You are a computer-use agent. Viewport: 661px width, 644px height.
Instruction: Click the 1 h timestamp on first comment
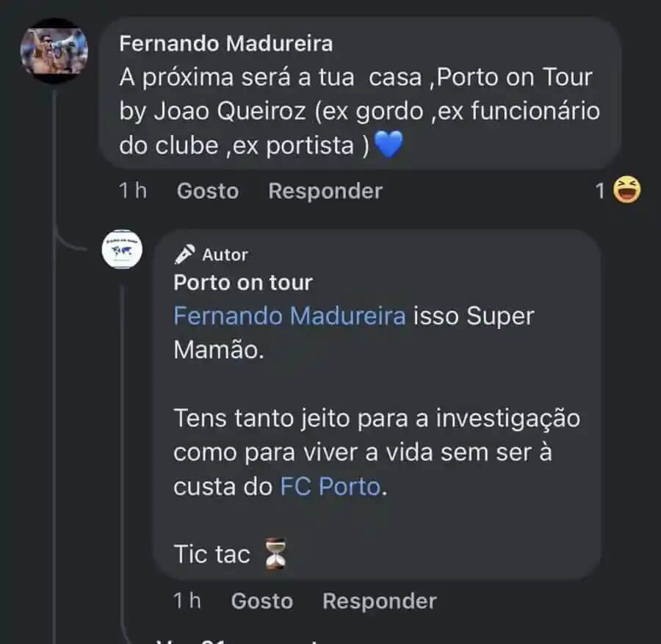tap(133, 191)
